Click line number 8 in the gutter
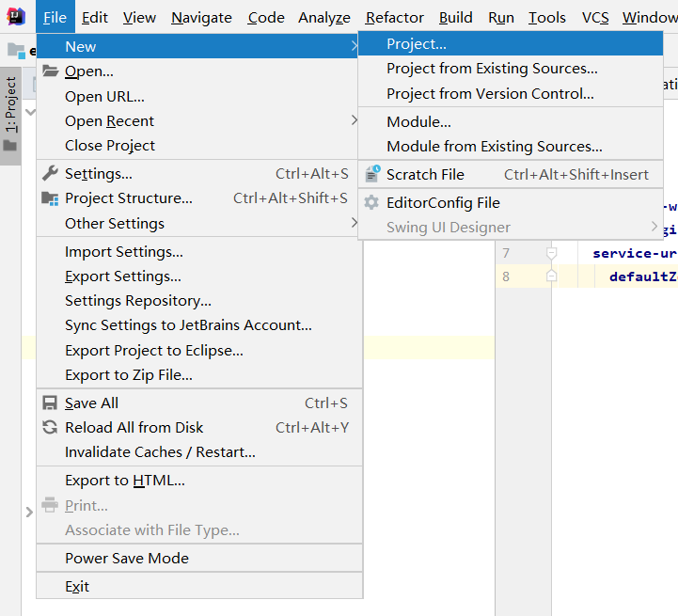 pos(506,276)
